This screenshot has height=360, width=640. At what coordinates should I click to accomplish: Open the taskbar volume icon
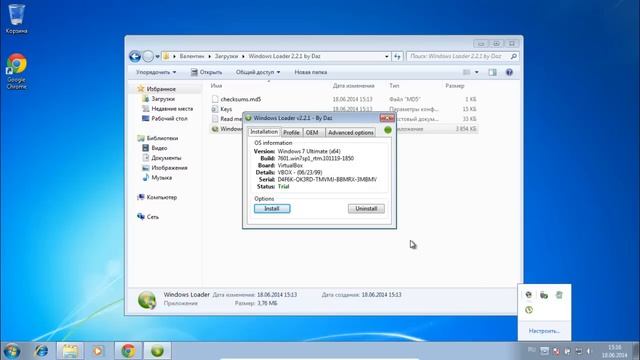pos(589,351)
